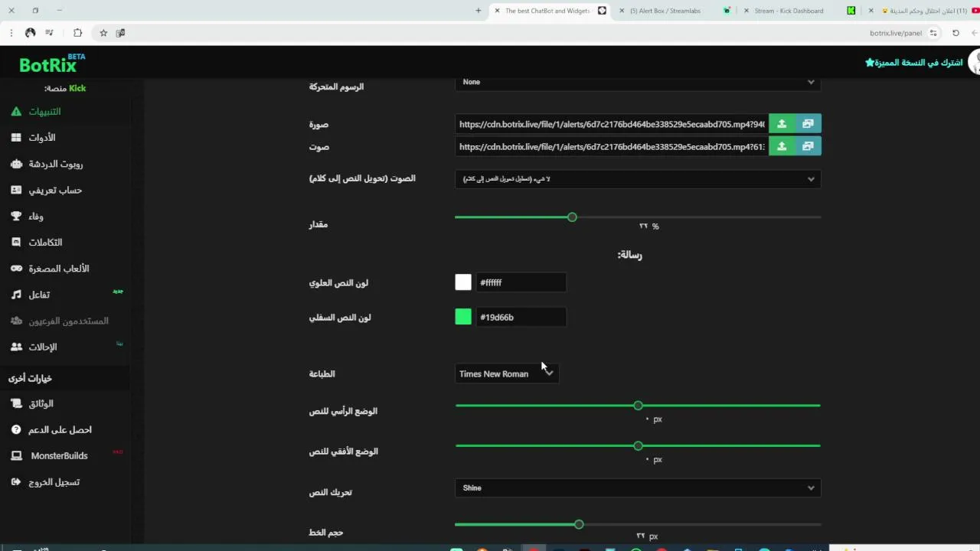Click the تفاعل music note icon
Image resolution: width=980 pixels, height=551 pixels.
[16, 295]
